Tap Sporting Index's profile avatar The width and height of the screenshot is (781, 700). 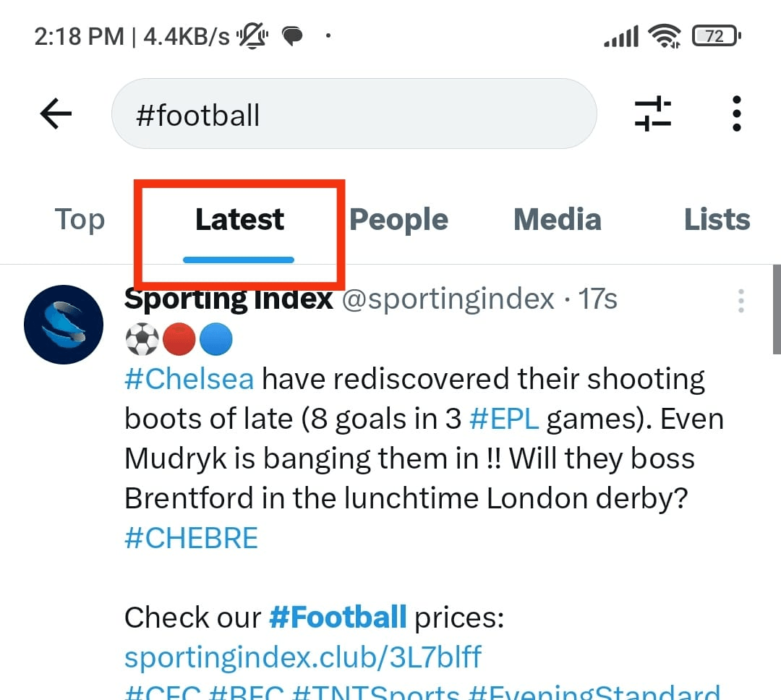pos(64,324)
